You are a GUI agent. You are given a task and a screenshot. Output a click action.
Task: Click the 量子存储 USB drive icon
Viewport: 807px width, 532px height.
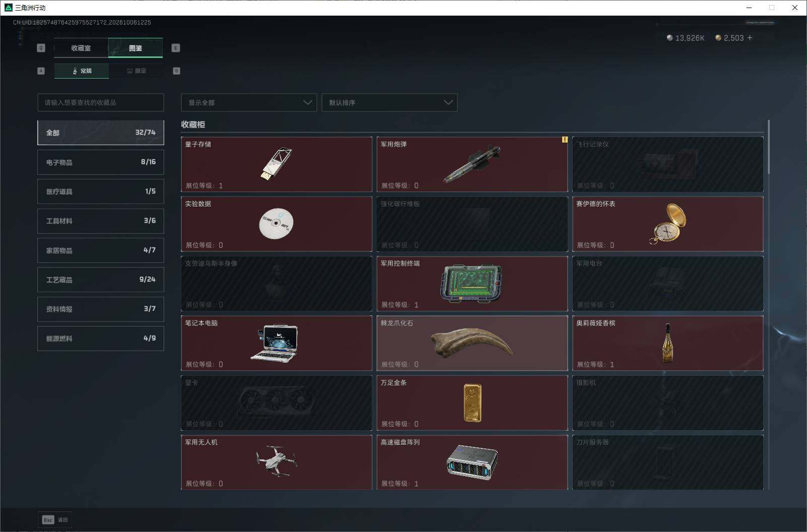[x=276, y=163]
